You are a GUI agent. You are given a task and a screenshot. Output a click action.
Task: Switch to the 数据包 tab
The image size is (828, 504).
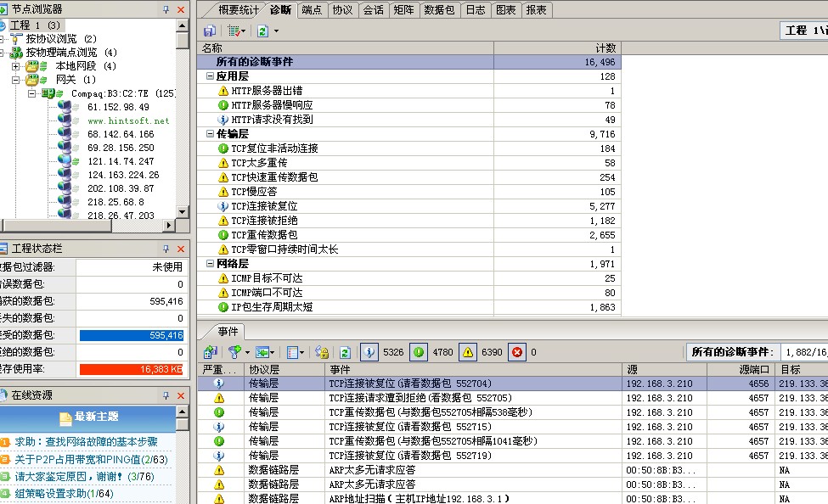439,10
